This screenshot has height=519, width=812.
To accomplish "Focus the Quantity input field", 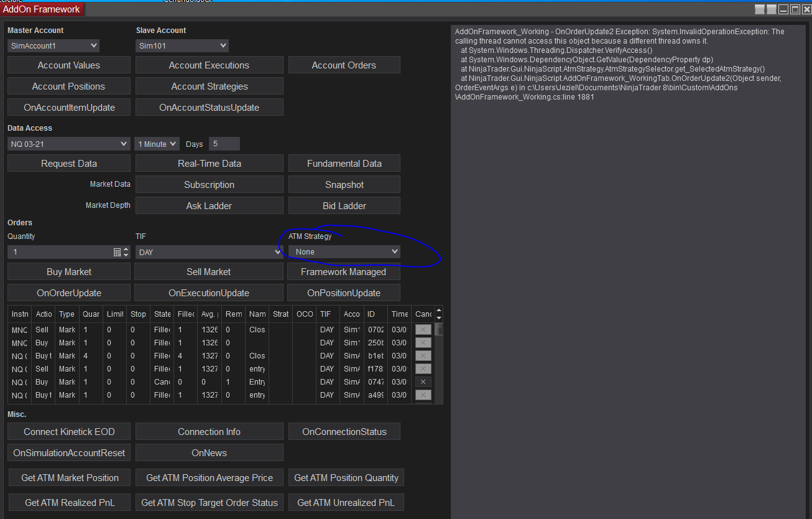I will [60, 252].
